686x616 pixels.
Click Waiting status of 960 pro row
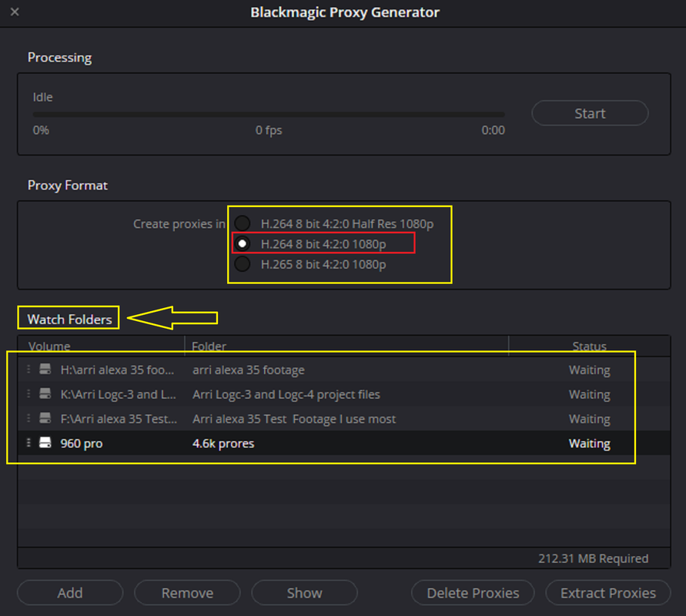coord(589,444)
